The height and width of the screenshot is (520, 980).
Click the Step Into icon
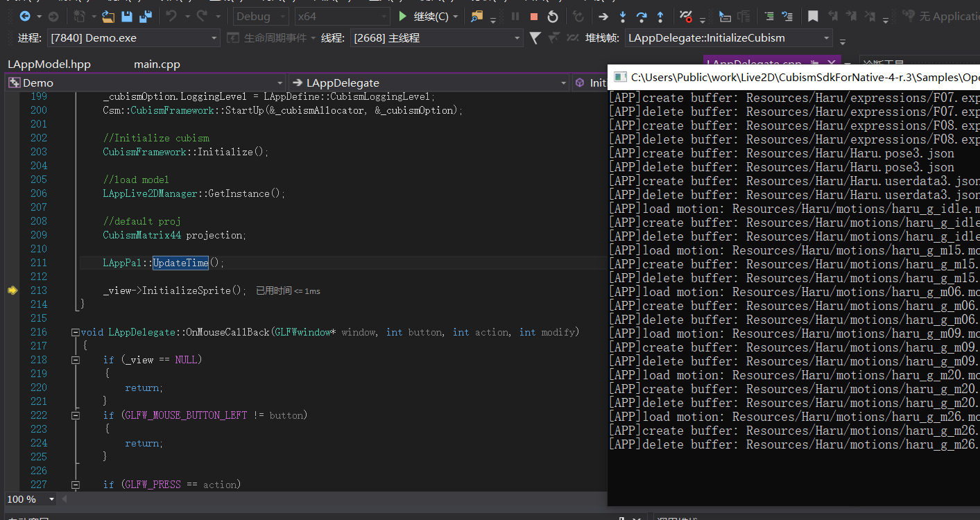tap(623, 16)
